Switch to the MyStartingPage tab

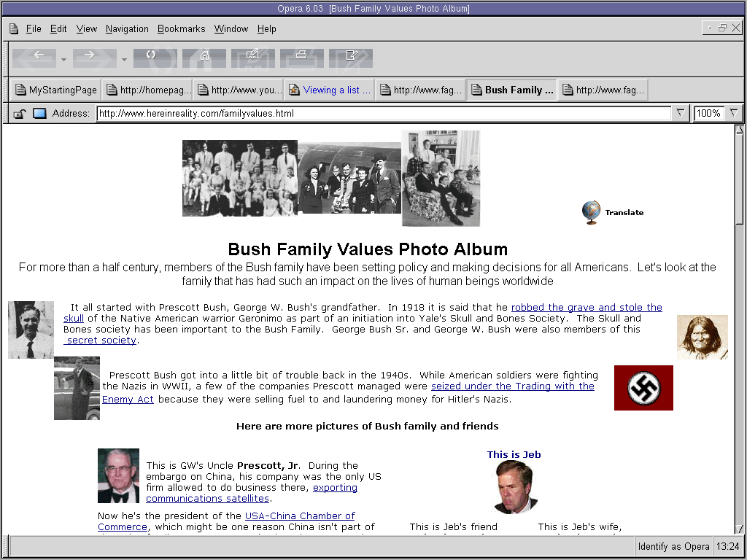tap(55, 90)
